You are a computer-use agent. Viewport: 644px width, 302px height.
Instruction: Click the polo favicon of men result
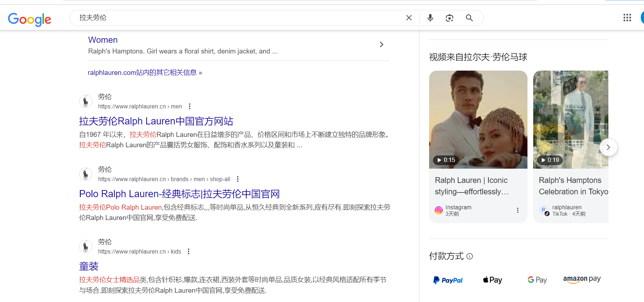(x=86, y=102)
